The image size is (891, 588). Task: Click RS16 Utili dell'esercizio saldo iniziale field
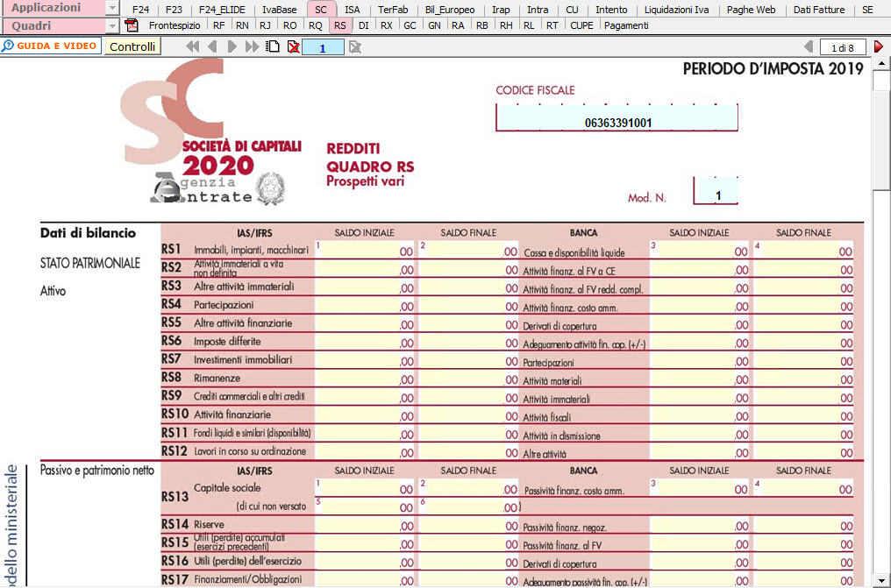(364, 562)
